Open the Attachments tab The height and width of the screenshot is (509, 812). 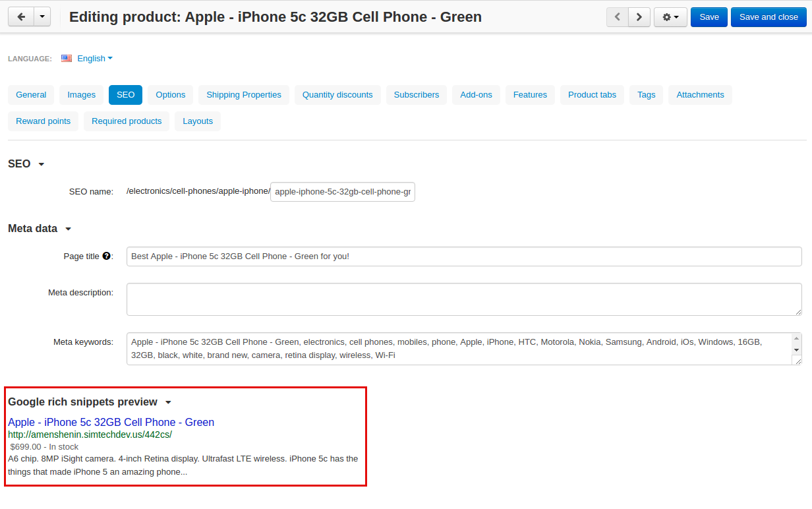(x=700, y=95)
